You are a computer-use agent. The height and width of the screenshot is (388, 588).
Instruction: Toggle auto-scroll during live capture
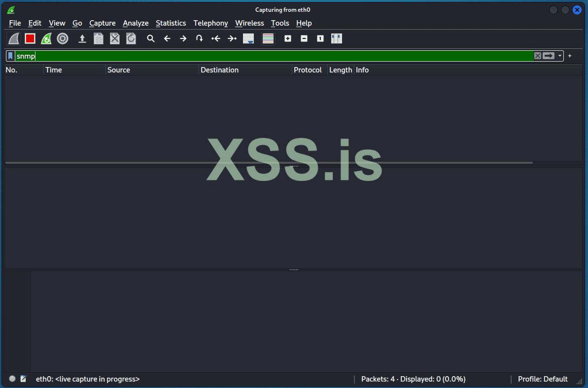248,38
